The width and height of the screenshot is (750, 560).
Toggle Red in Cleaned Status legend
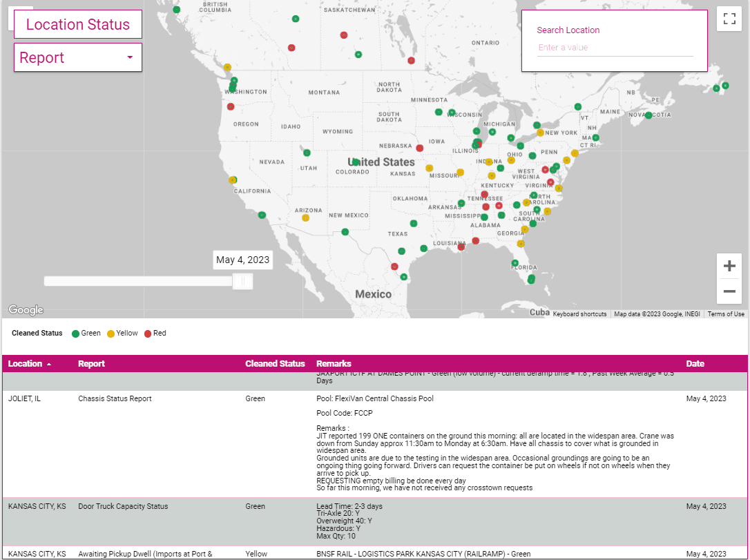coord(155,334)
